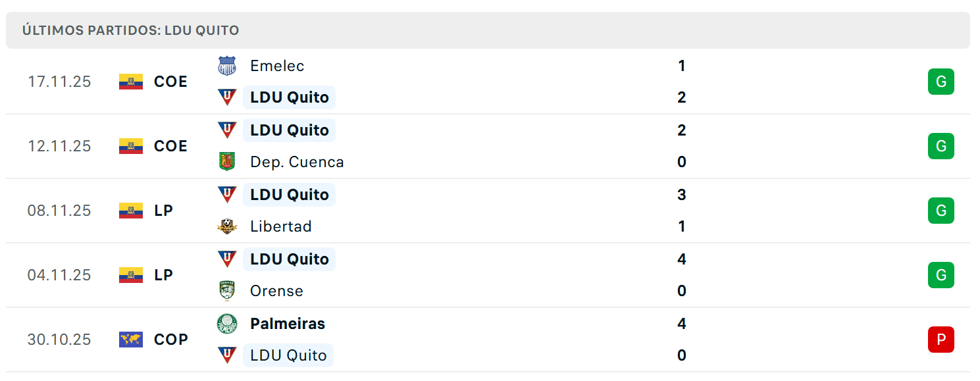
Task: Click the Orense team crest icon
Action: coord(227,291)
